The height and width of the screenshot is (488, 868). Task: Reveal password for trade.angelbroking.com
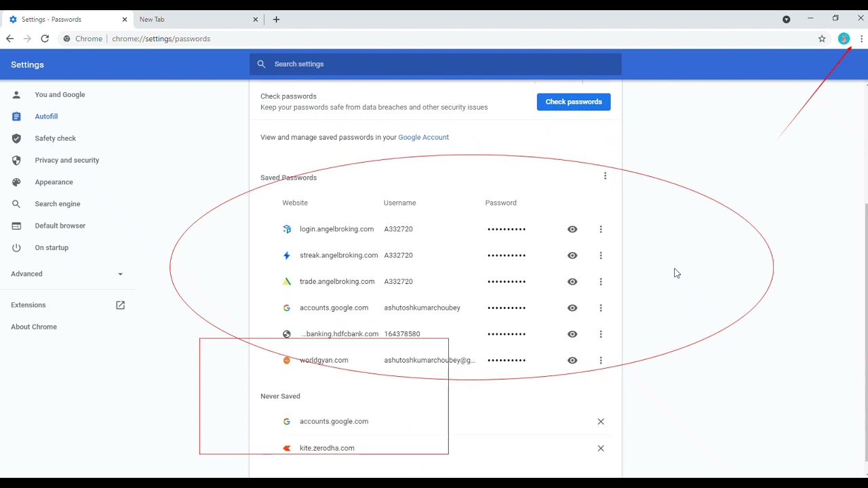pyautogui.click(x=572, y=281)
